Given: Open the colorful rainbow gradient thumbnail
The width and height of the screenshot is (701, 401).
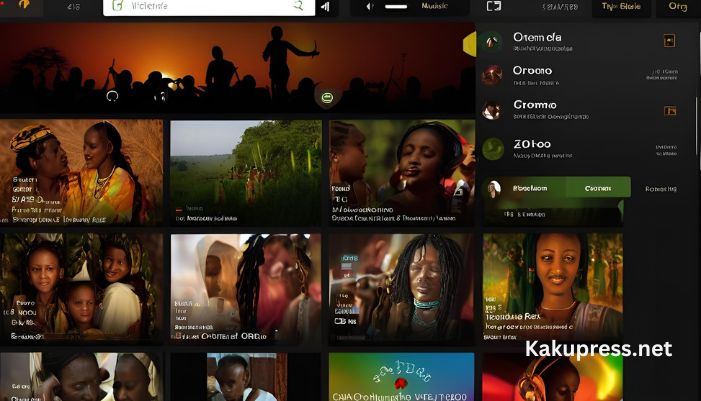Looking at the screenshot, I should pos(401,377).
